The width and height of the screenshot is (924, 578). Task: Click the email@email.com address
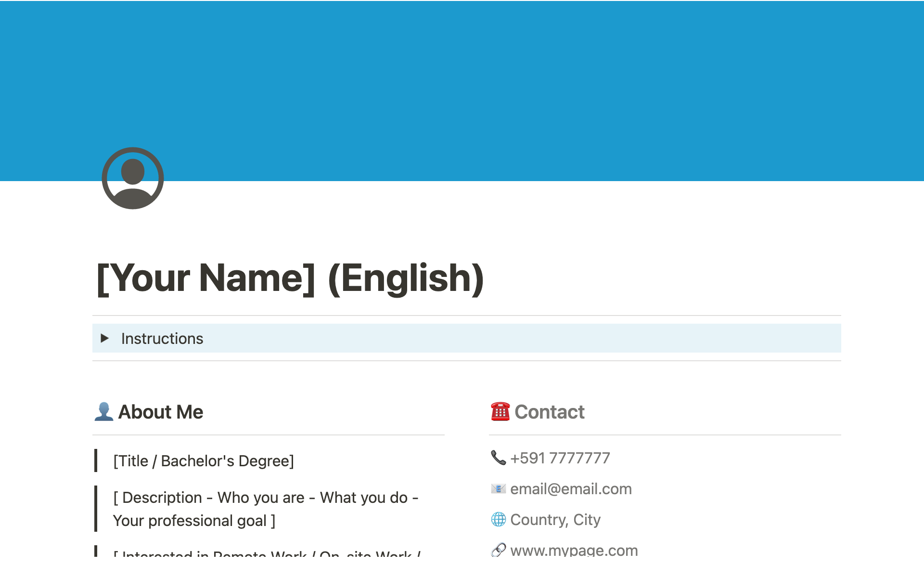pyautogui.click(x=571, y=489)
